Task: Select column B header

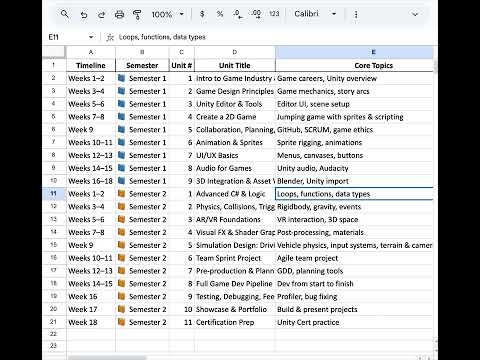Action: (x=142, y=52)
